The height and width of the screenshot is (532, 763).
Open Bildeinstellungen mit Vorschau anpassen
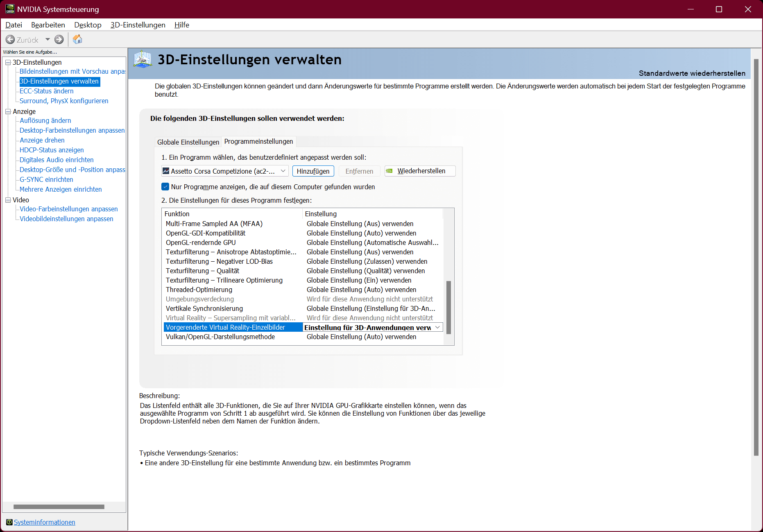pyautogui.click(x=72, y=71)
